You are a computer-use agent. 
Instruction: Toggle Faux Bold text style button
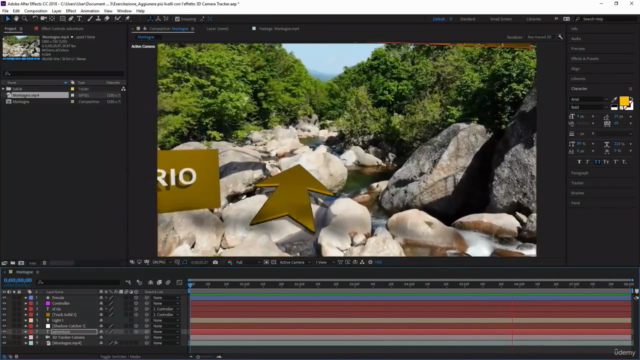tap(579, 162)
